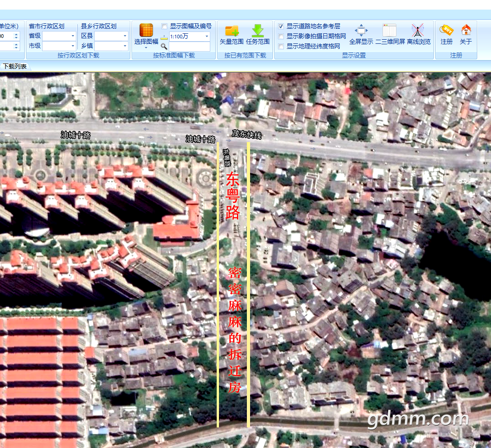Select the 下载列表 tab
This screenshot has width=491, height=448.
point(15,67)
